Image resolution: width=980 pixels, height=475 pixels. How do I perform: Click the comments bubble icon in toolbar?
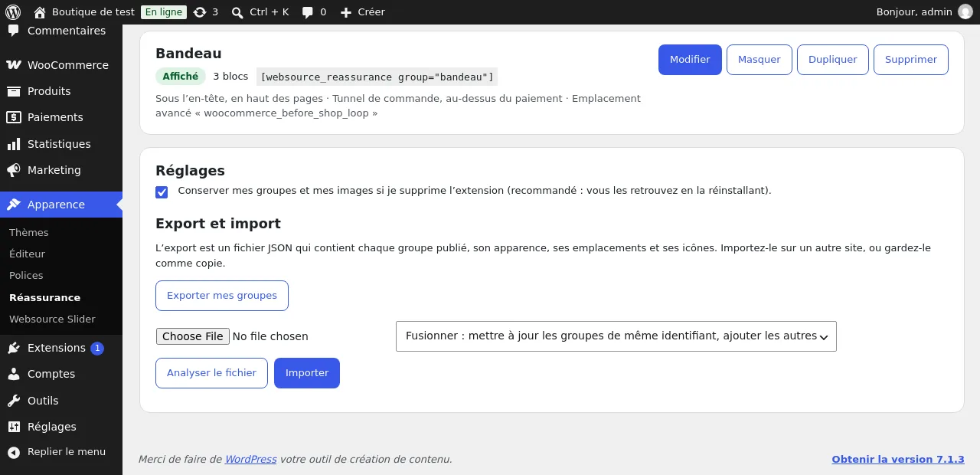[308, 12]
